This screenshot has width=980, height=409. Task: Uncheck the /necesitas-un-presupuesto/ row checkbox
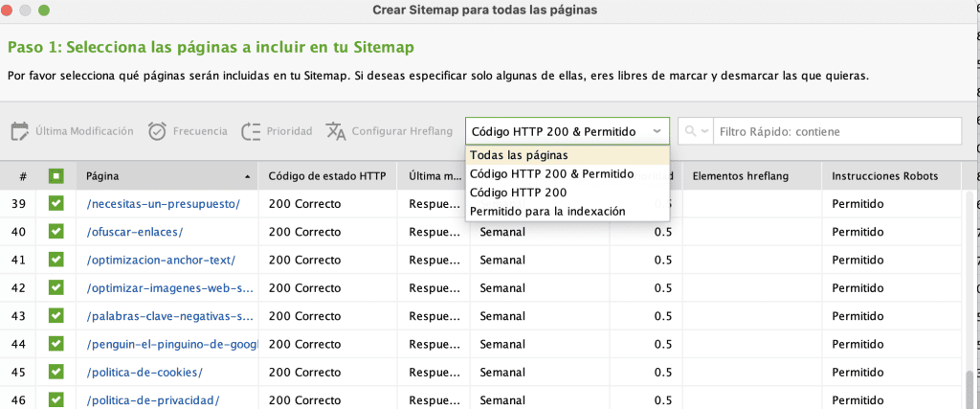(x=56, y=204)
